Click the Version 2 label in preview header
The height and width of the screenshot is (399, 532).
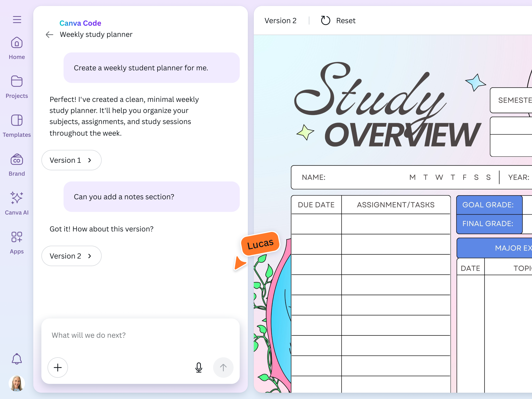point(281,21)
